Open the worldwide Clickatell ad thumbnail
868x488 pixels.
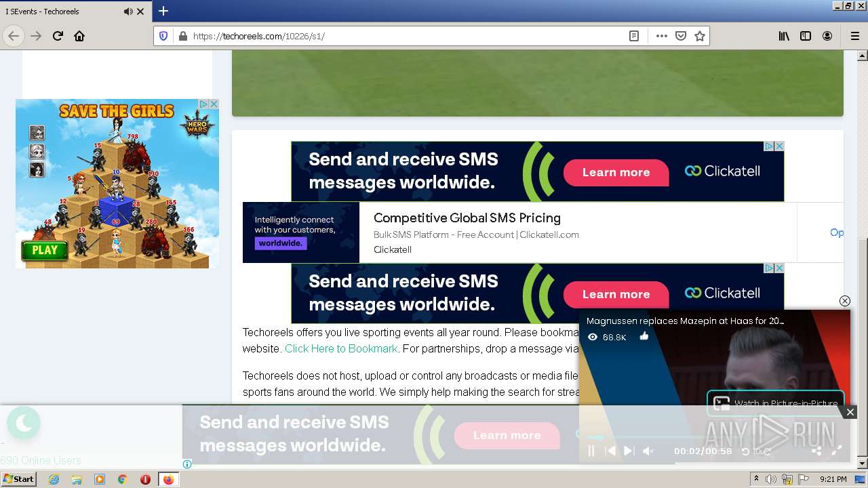point(301,232)
